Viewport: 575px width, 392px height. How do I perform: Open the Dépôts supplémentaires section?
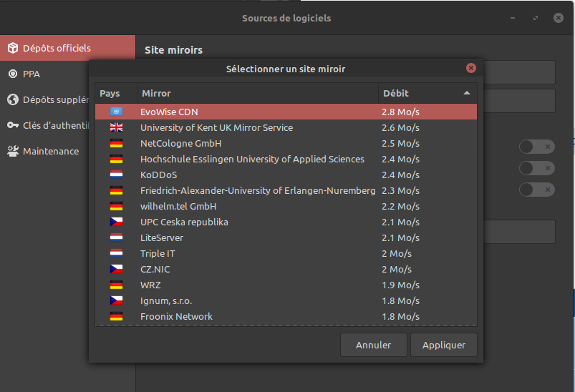[44, 99]
